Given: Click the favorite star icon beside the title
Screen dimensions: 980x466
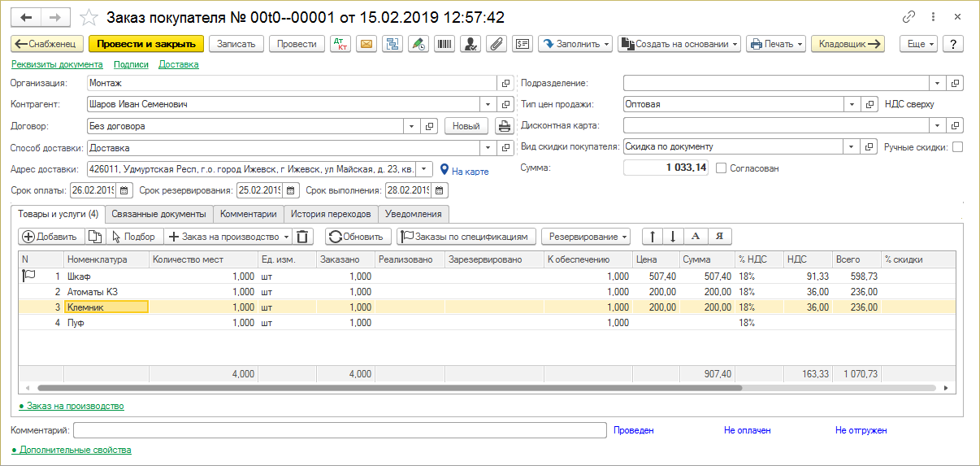Looking at the screenshot, I should [x=90, y=17].
